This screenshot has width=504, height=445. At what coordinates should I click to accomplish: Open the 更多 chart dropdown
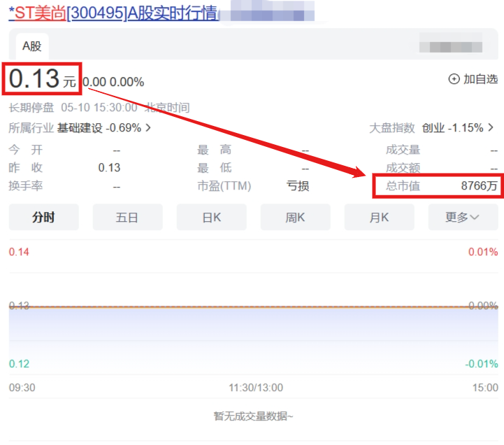463,217
